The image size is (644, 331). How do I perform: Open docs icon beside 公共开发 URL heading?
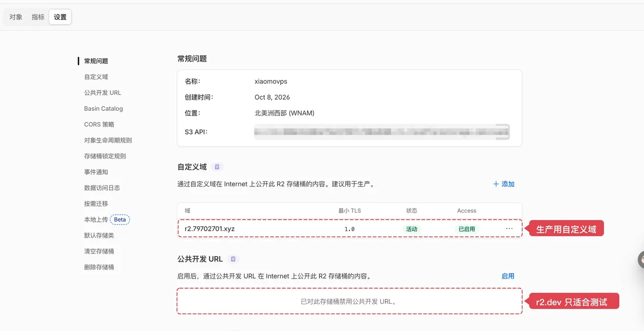point(232,259)
